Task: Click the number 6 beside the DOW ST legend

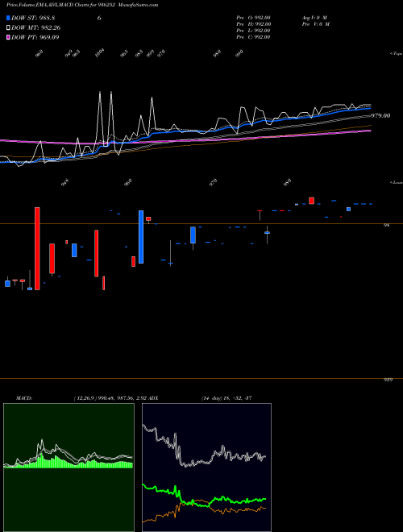Action: click(x=99, y=18)
